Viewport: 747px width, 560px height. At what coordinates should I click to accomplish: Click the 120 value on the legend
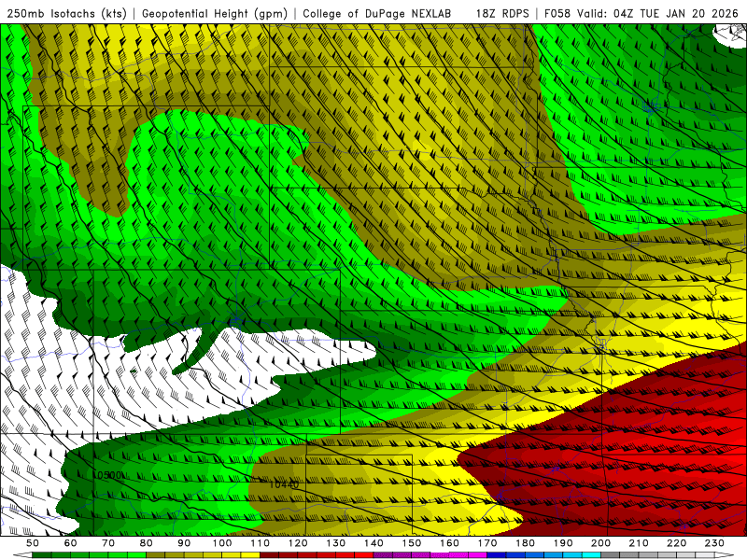click(298, 543)
